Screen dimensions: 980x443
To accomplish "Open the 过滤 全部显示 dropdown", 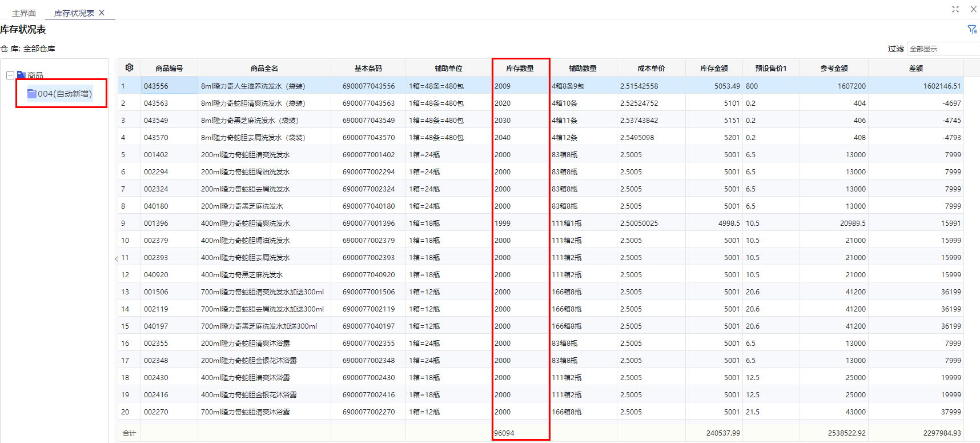I will [943, 49].
